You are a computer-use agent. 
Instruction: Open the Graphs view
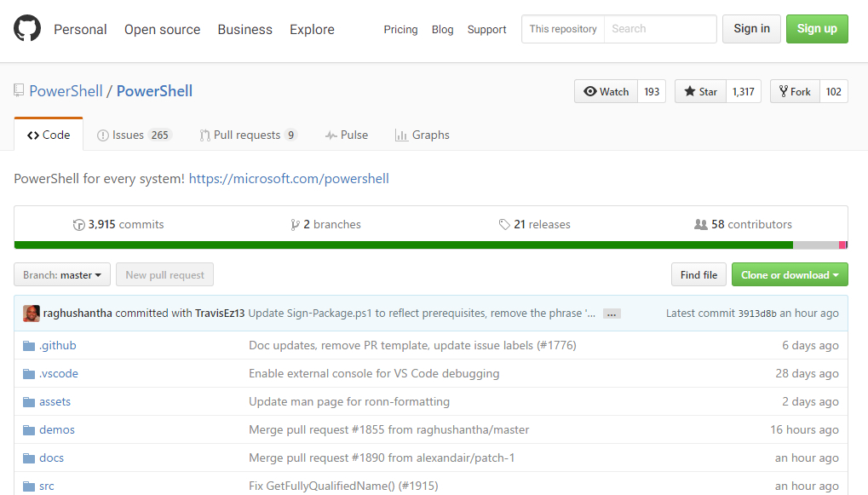(x=423, y=135)
